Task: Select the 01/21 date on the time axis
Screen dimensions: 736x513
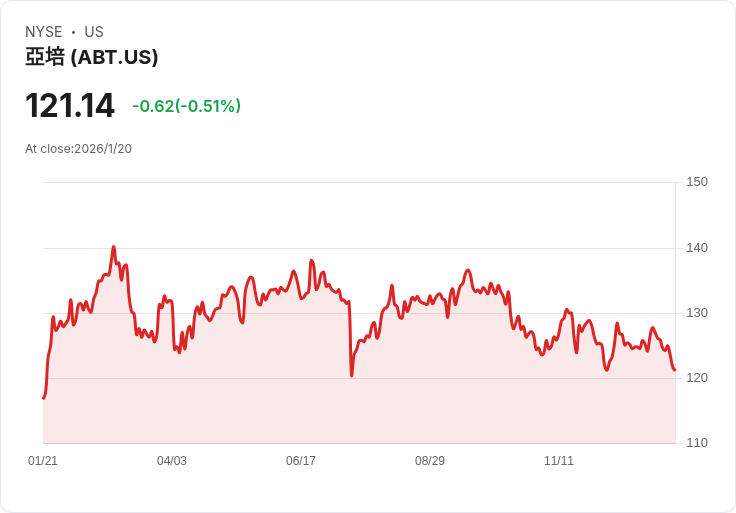Action: [43, 461]
